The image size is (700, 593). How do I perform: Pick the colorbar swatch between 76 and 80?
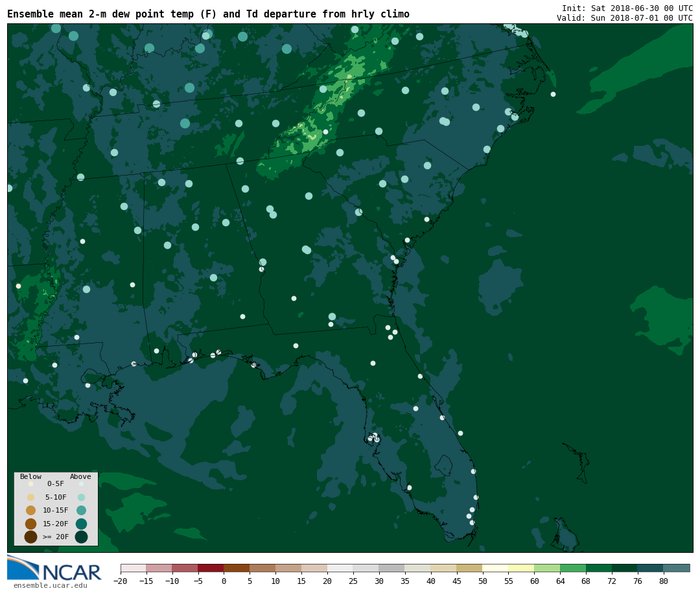coord(651,568)
